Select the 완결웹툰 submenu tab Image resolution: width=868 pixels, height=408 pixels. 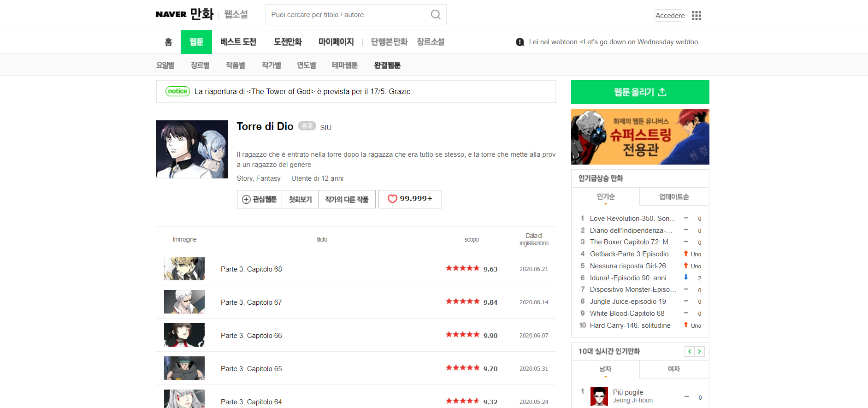coord(387,65)
